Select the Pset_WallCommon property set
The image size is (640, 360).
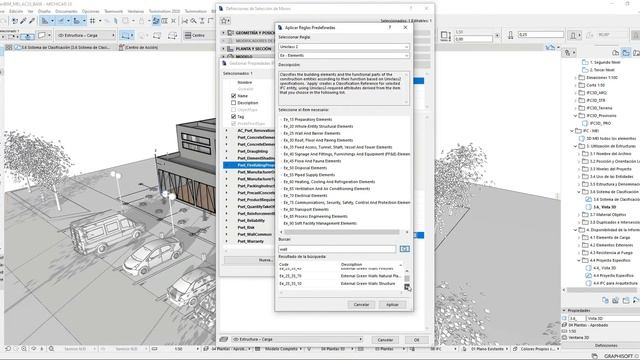255,234
